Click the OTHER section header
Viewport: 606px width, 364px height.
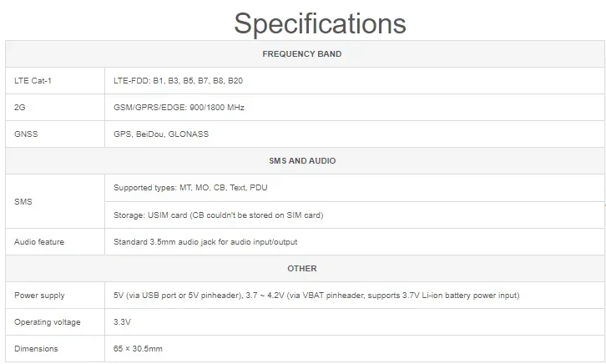click(302, 268)
